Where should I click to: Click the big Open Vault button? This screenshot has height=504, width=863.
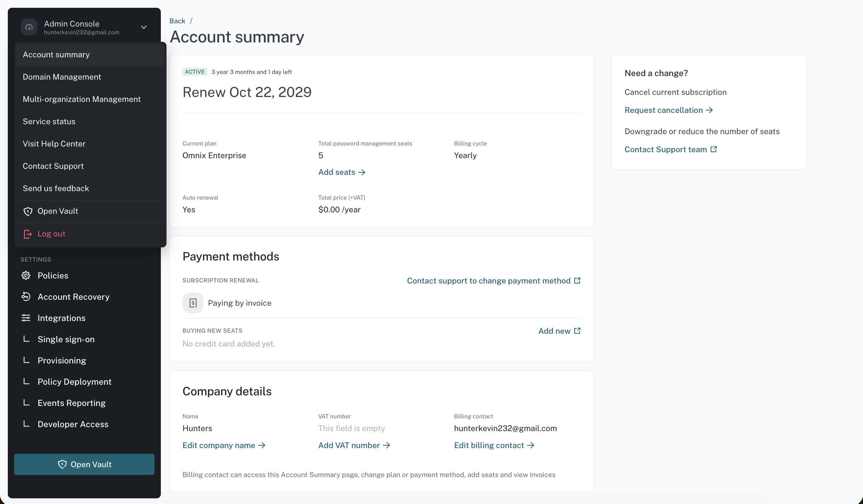click(x=84, y=464)
